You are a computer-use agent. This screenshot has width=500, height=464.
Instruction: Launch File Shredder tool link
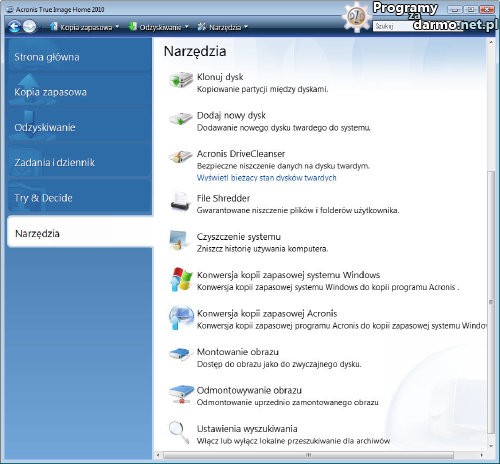pyautogui.click(x=223, y=198)
